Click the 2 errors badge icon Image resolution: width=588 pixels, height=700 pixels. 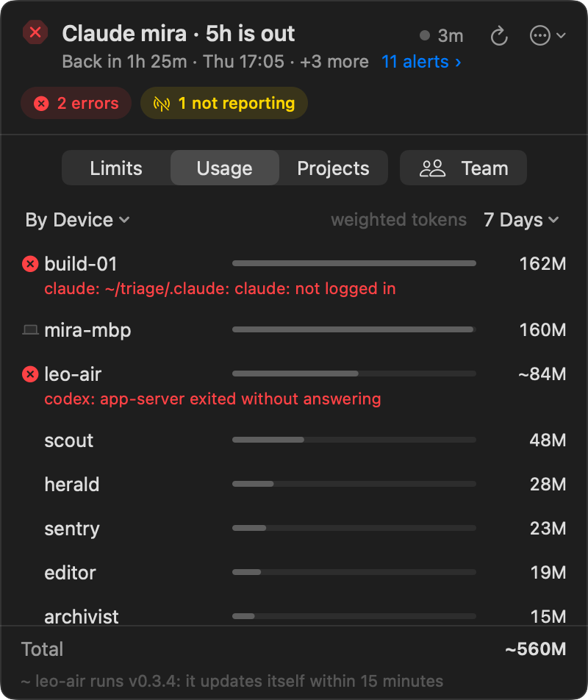(41, 104)
